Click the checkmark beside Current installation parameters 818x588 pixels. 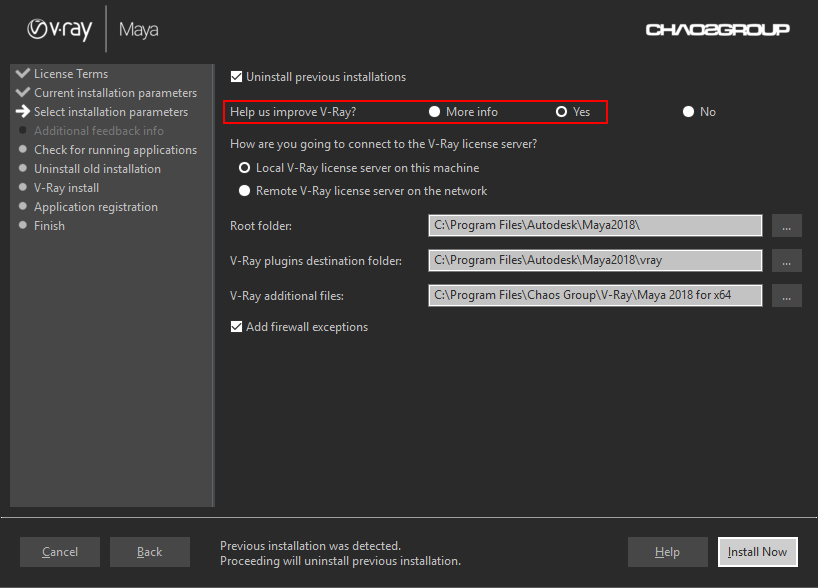(x=23, y=92)
